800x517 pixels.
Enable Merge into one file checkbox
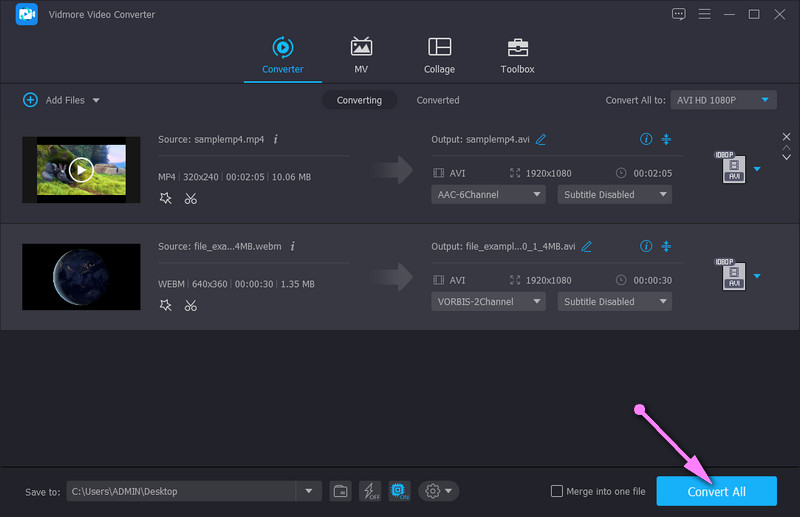[557, 490]
